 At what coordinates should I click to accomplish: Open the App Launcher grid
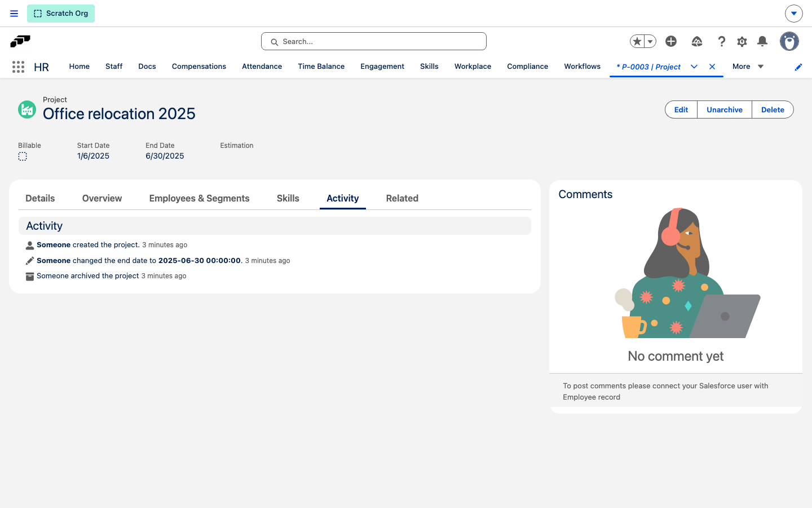pos(18,67)
